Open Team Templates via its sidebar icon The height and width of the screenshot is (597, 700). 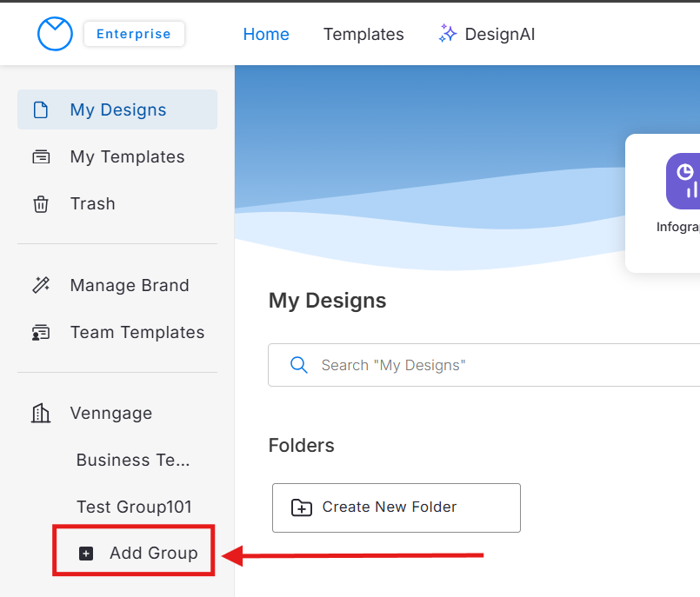click(41, 333)
